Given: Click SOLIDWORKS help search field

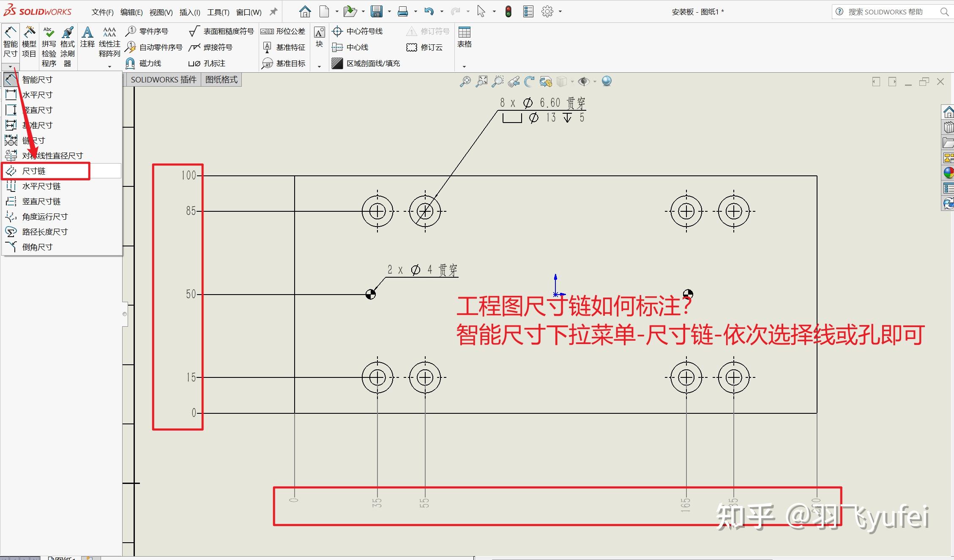Looking at the screenshot, I should (x=892, y=12).
